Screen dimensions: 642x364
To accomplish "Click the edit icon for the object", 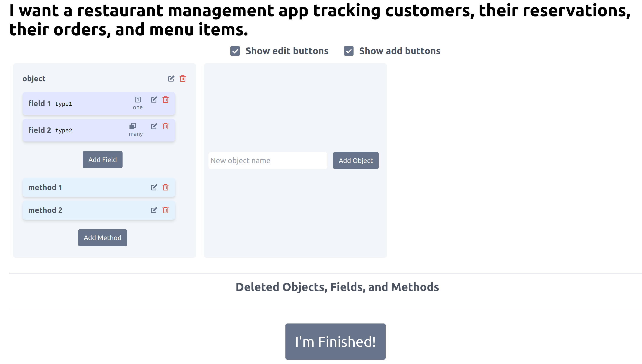I will point(171,79).
